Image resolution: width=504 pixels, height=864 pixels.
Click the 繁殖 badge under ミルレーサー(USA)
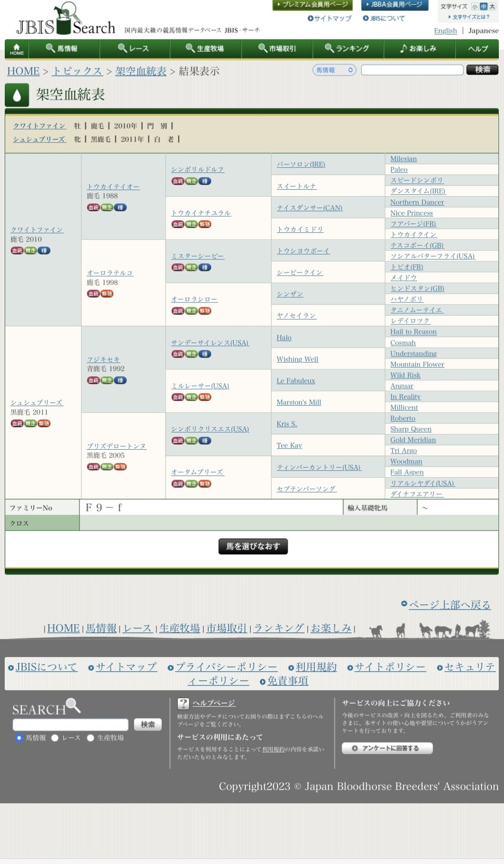coord(205,397)
